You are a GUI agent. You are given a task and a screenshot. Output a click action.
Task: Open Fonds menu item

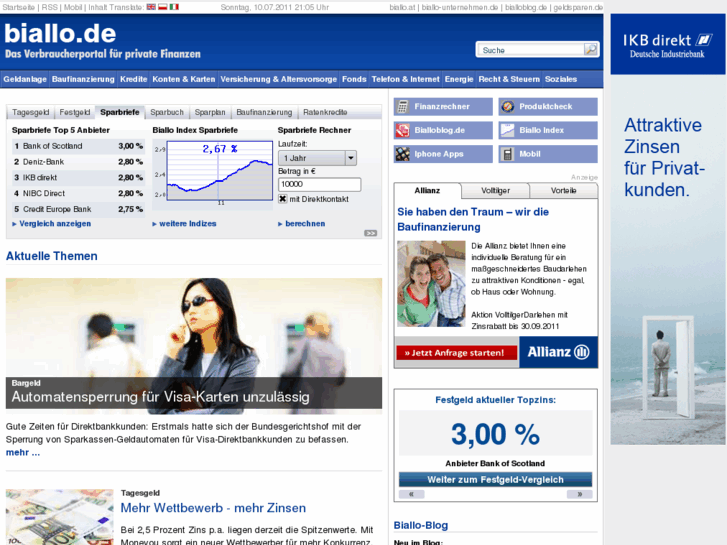click(354, 79)
